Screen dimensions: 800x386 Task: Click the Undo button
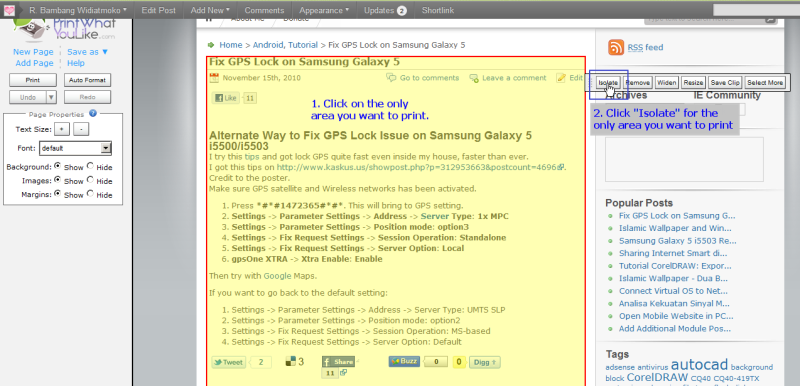coord(28,97)
